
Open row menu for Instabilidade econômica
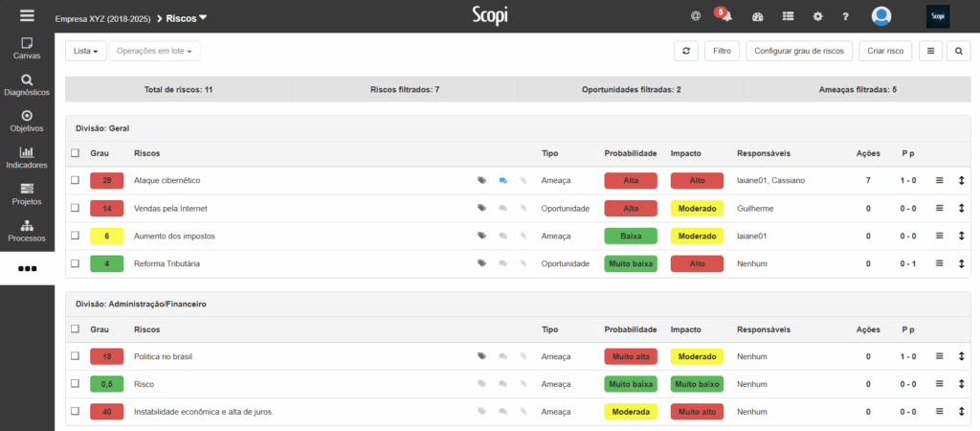(939, 412)
